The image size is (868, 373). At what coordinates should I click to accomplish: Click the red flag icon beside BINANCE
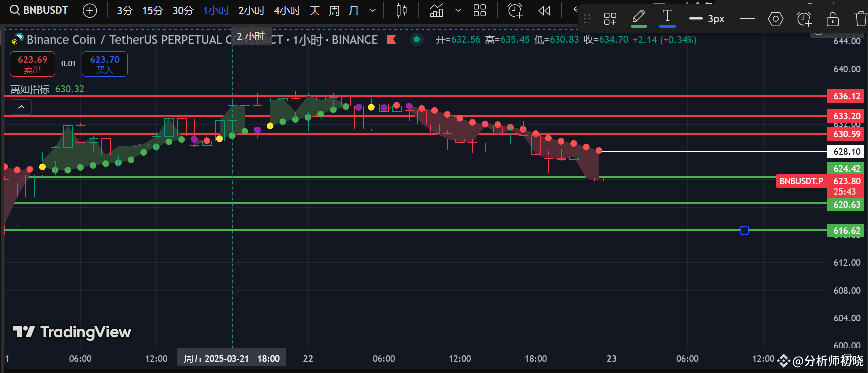(x=391, y=39)
